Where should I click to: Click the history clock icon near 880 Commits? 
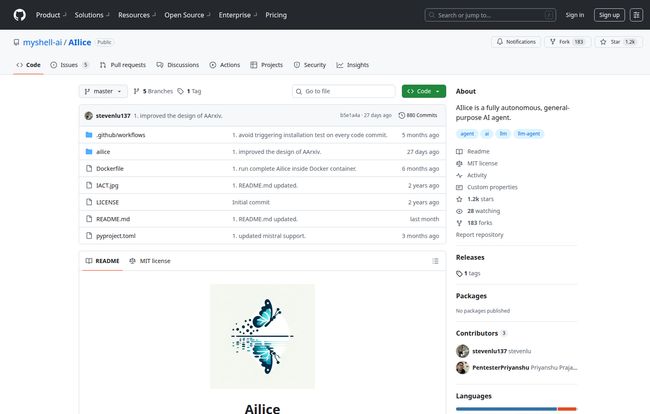click(x=401, y=116)
